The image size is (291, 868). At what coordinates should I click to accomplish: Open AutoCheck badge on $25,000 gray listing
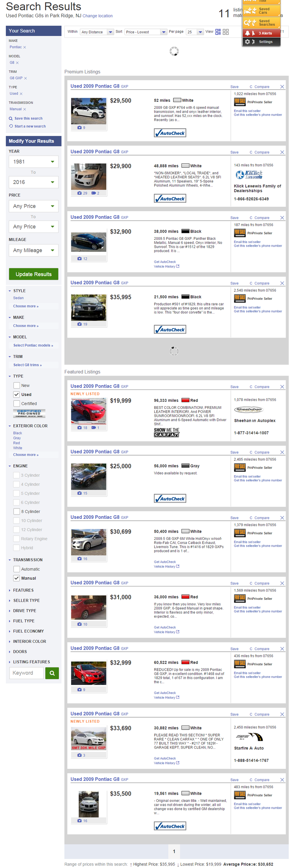click(170, 498)
